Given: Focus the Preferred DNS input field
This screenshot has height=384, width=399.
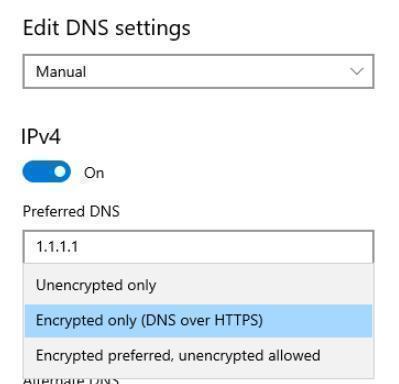Looking at the screenshot, I should 198,247.
